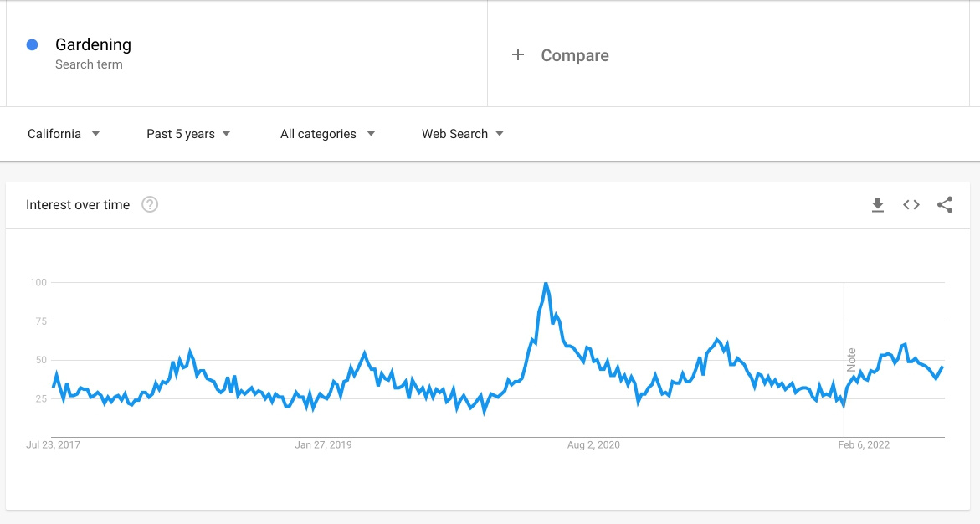
Task: Click the Search term subtitle under Gardening
Action: coord(89,64)
